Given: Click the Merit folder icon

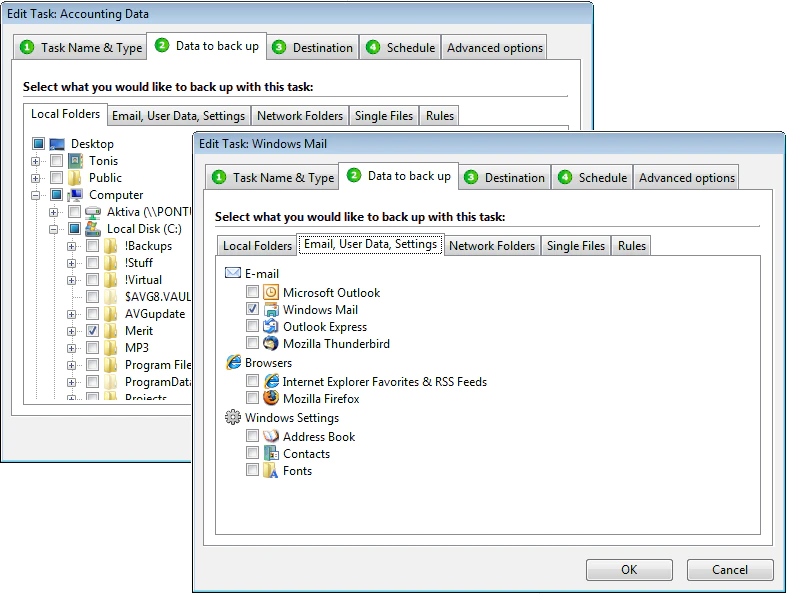Looking at the screenshot, I should [110, 330].
